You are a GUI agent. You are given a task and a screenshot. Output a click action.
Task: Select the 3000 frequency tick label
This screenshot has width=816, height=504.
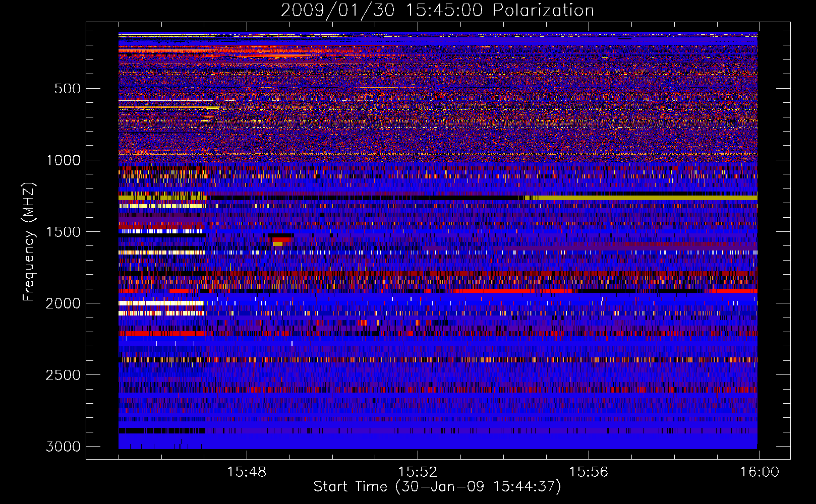pos(63,447)
